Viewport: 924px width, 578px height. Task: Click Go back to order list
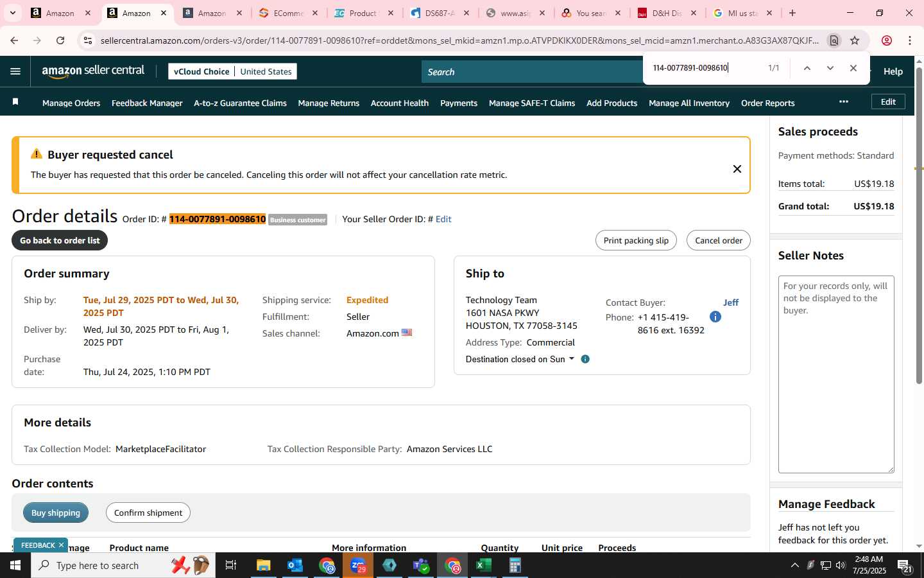pyautogui.click(x=60, y=240)
